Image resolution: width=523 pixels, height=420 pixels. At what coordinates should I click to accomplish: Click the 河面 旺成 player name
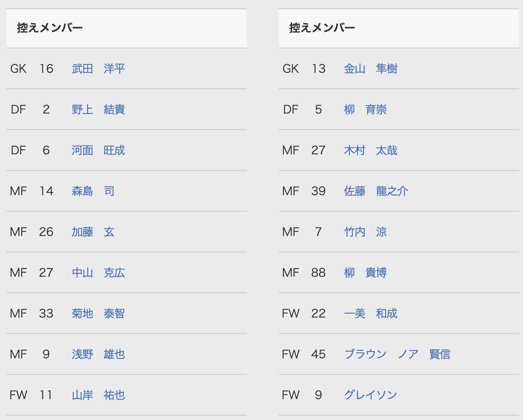click(99, 150)
